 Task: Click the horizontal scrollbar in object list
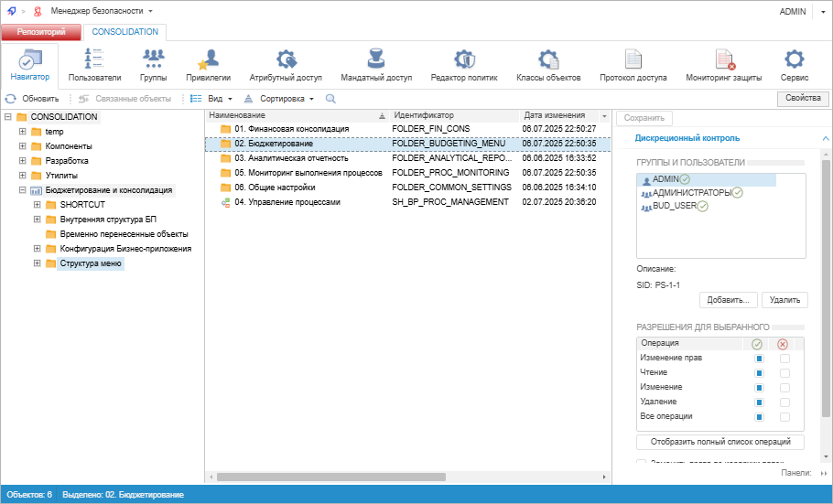pos(331,477)
